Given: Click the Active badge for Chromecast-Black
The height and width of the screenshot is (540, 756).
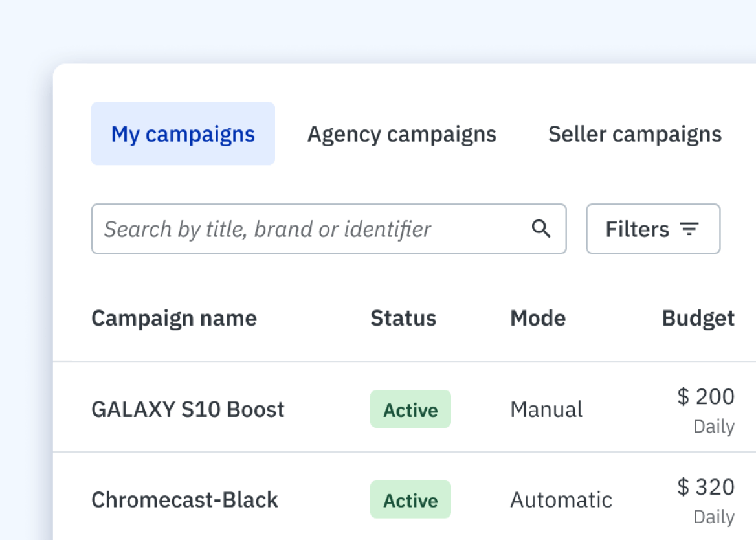Looking at the screenshot, I should click(x=410, y=499).
